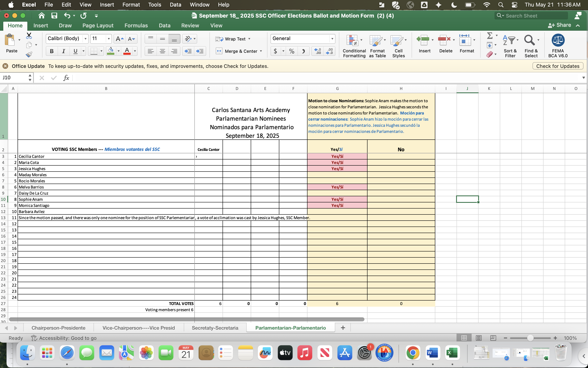
Task: Open the Page Layout ribbon tab
Action: point(98,26)
